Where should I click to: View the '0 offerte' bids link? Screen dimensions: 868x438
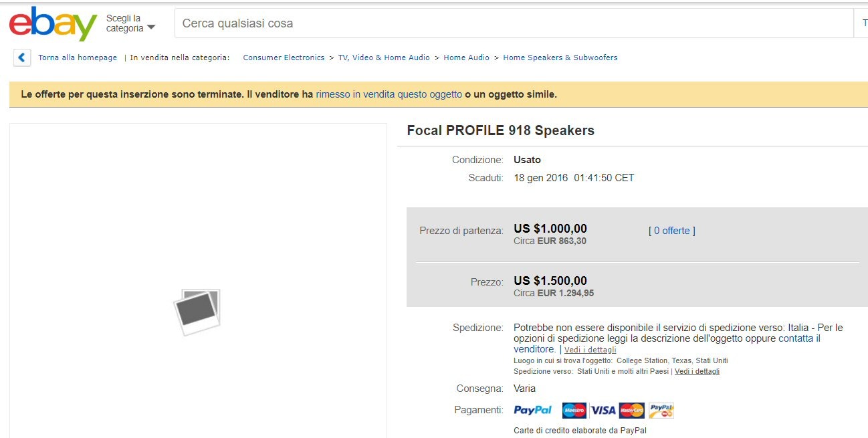(x=671, y=231)
